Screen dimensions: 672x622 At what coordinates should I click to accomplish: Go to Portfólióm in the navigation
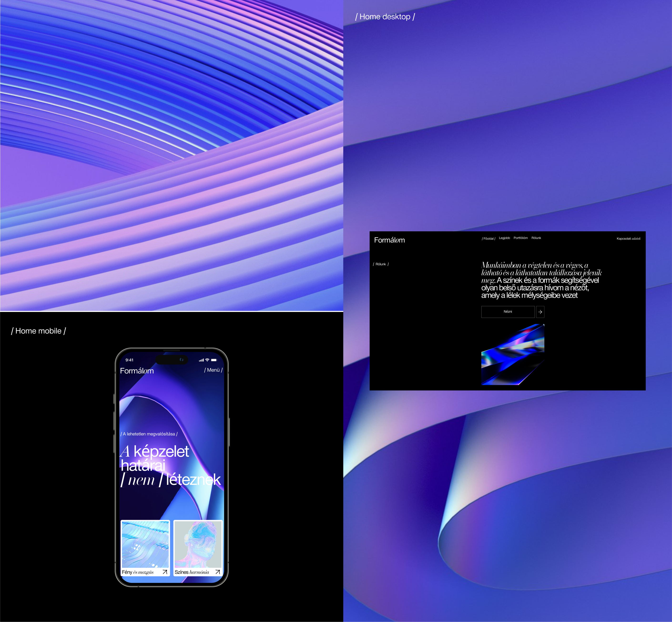(520, 238)
